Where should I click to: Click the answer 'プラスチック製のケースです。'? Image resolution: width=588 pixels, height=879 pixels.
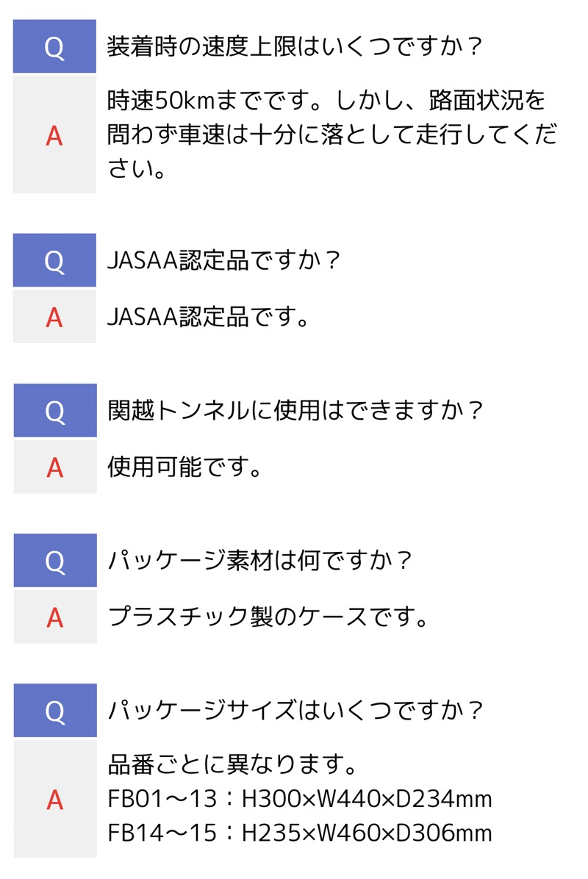click(x=269, y=617)
